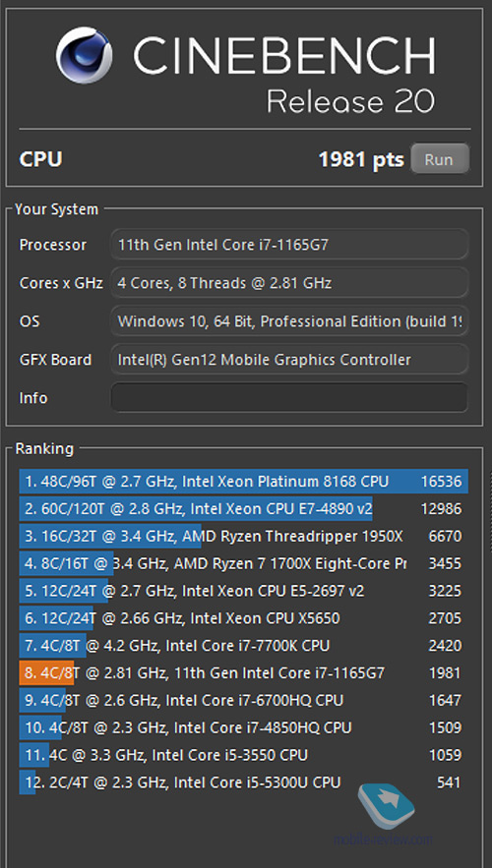The height and width of the screenshot is (868, 492).
Task: Click the GFX Board field
Action: (x=289, y=359)
